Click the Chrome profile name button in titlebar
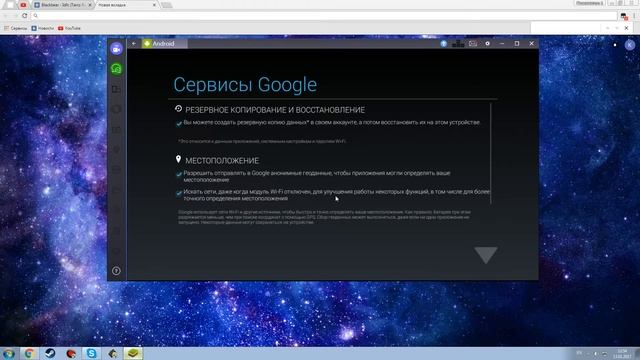Viewport: 640px width, 360px height. point(589,3)
